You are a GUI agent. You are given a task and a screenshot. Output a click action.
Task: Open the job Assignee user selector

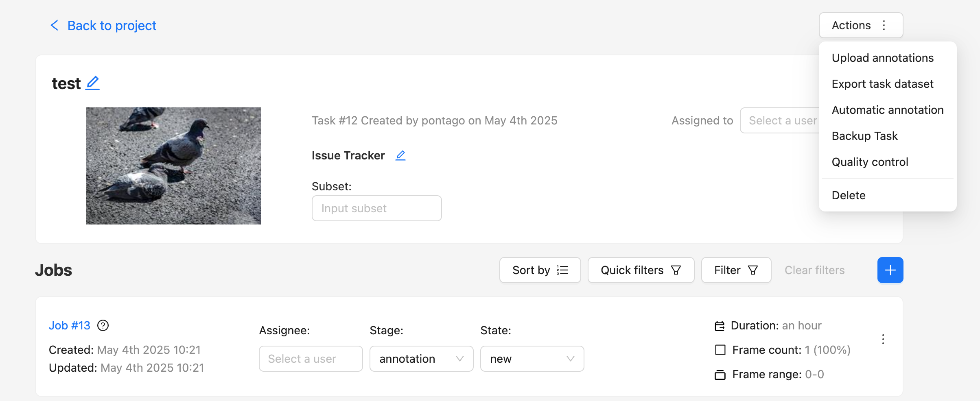[x=311, y=359]
